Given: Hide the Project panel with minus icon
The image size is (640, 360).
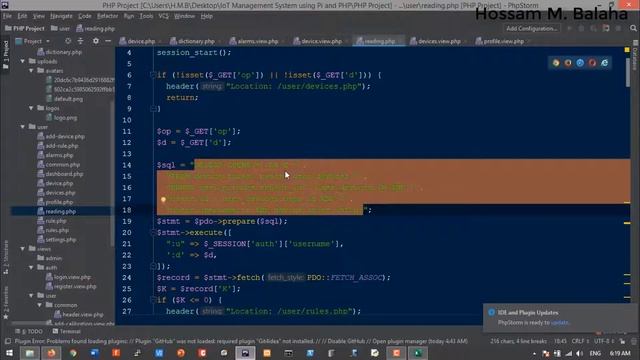Looking at the screenshot, I should [108, 41].
